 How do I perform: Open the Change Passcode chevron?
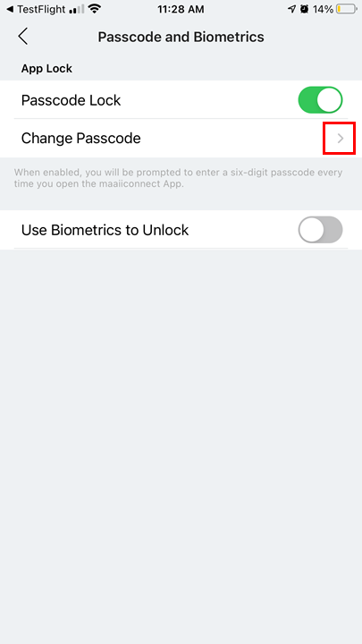coord(341,139)
